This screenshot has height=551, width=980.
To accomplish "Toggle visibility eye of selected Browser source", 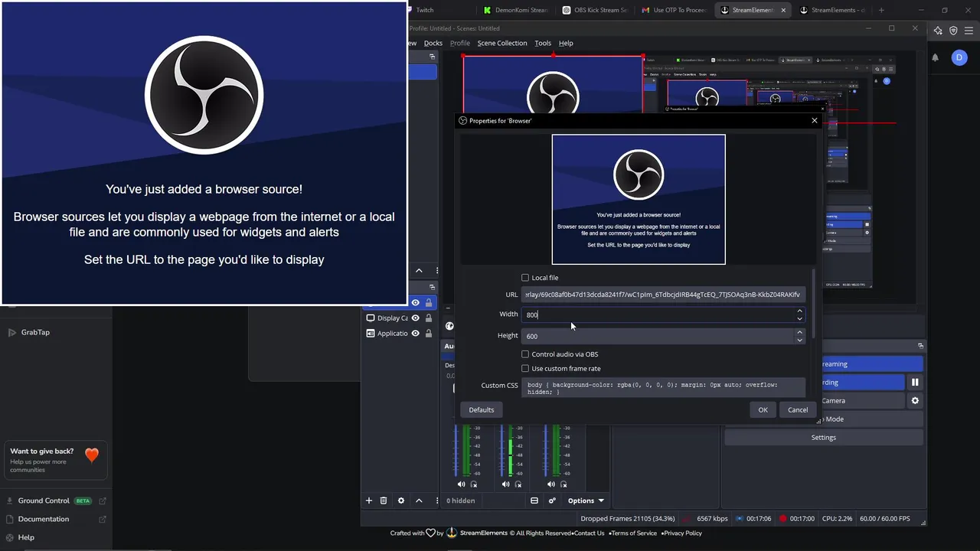I will click(416, 302).
